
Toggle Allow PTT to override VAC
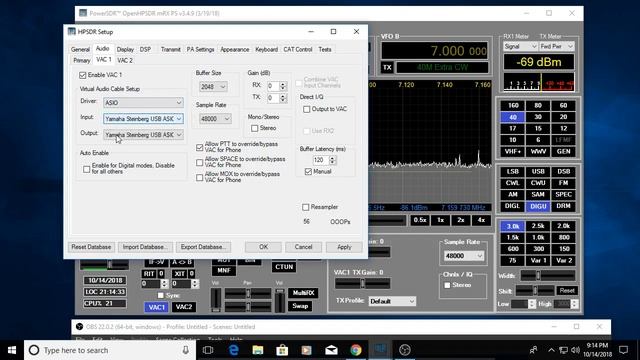200,147
